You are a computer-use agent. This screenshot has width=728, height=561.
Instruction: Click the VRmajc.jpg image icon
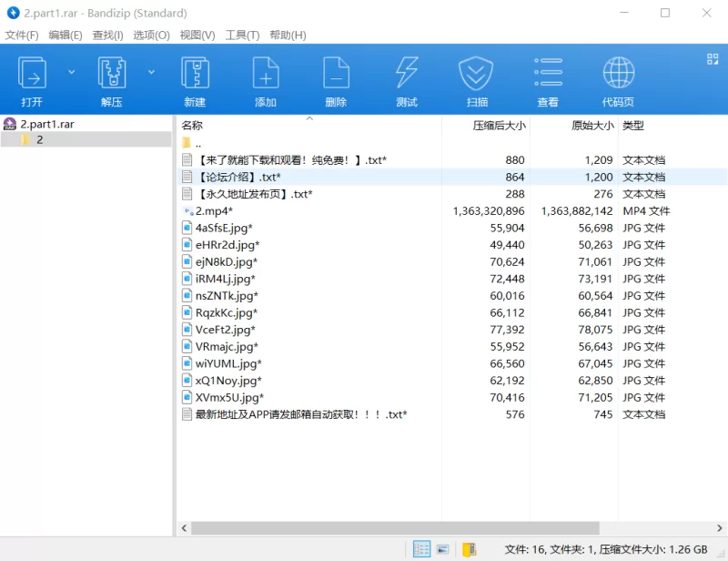(187, 347)
